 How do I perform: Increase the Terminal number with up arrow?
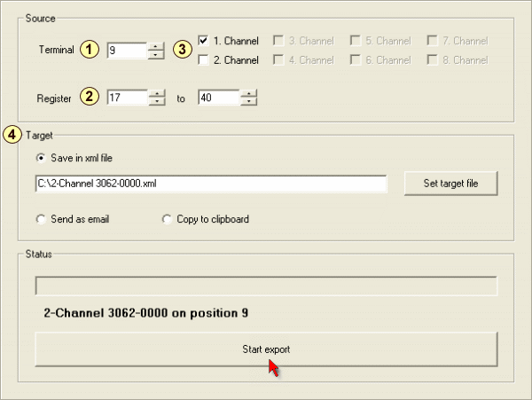pyautogui.click(x=156, y=46)
